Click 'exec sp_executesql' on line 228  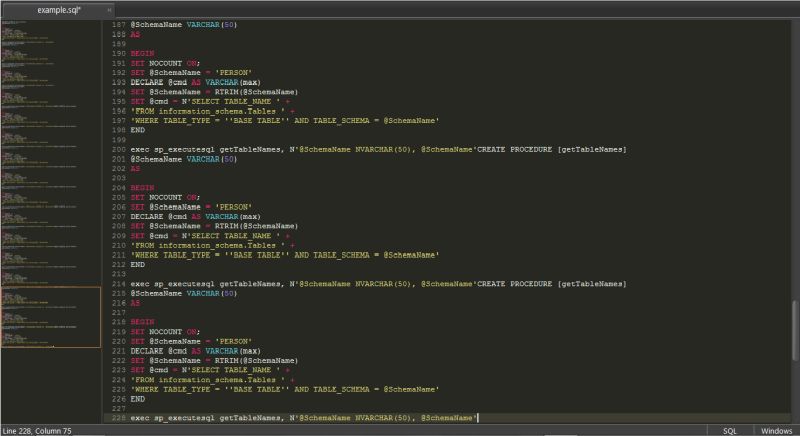172,418
